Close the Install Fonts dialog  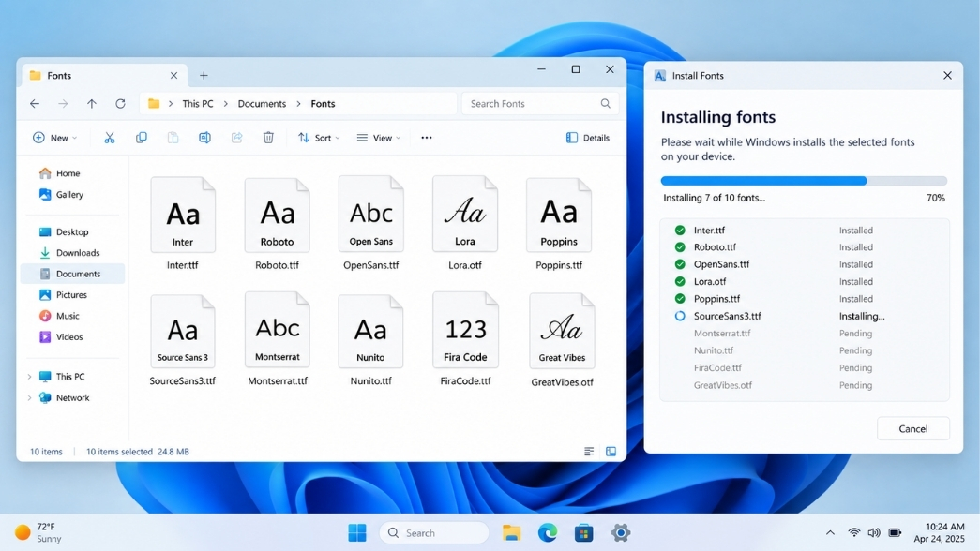(947, 76)
